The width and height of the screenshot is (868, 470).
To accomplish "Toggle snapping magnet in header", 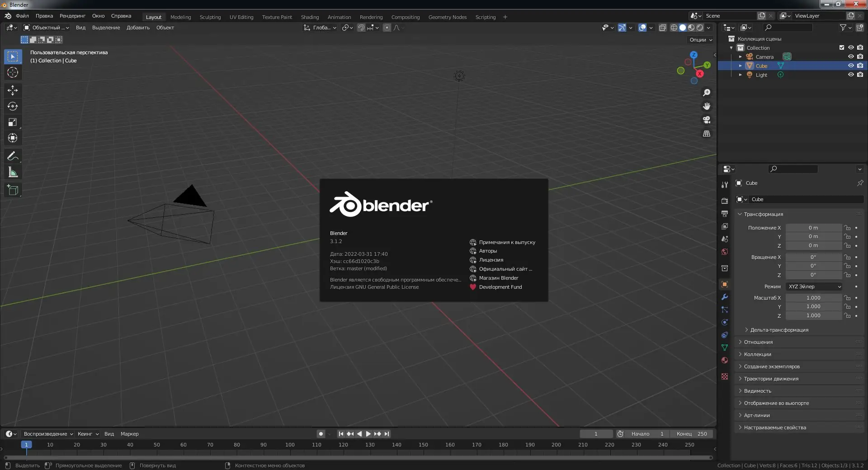I will (361, 28).
